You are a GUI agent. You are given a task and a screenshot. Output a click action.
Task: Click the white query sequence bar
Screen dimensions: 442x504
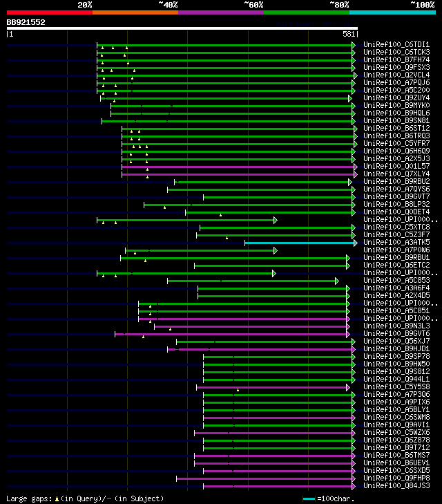[x=182, y=28]
